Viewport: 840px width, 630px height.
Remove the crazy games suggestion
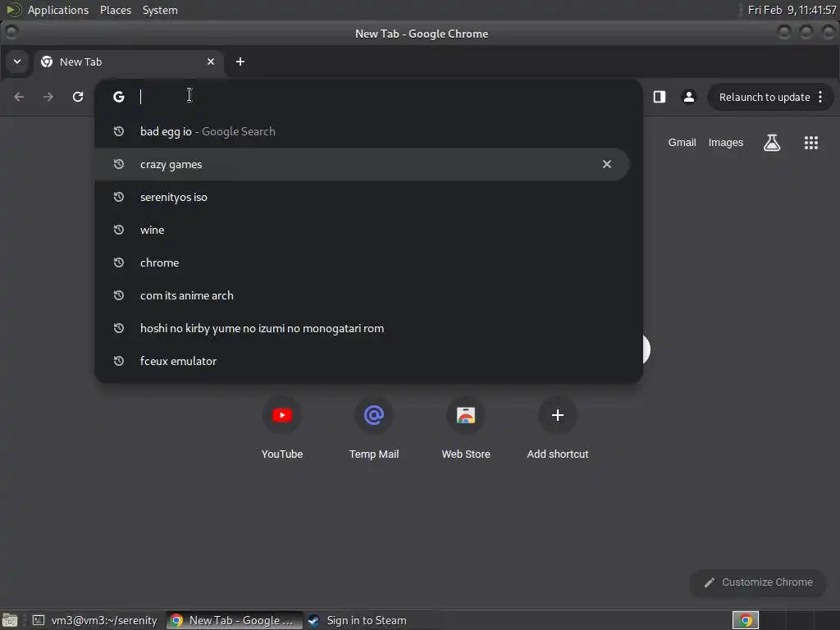coord(607,164)
